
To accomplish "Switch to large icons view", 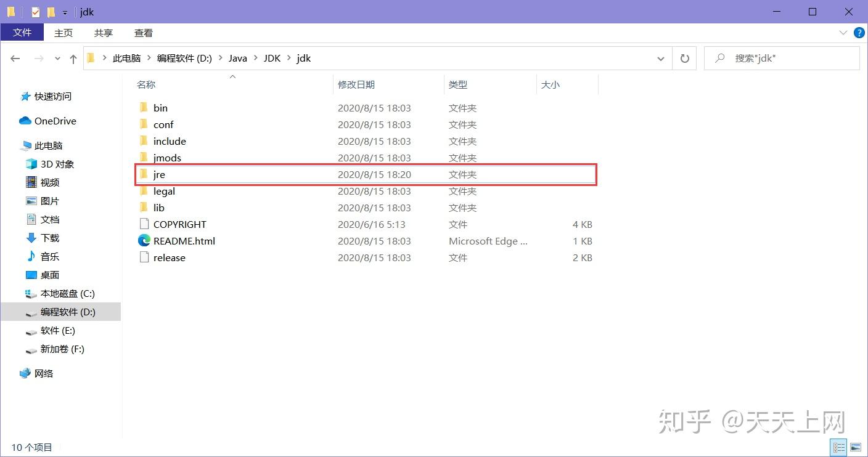I will [856, 447].
